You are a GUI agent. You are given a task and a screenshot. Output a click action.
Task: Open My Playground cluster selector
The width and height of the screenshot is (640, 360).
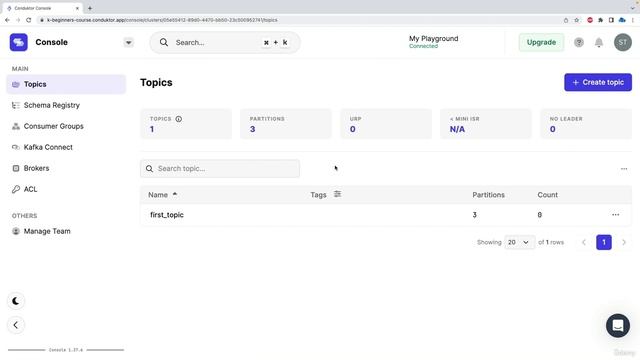[x=433, y=42]
